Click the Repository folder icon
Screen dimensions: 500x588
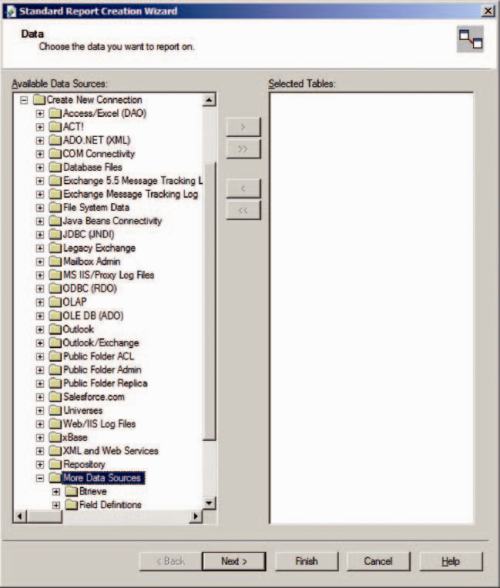click(x=56, y=464)
